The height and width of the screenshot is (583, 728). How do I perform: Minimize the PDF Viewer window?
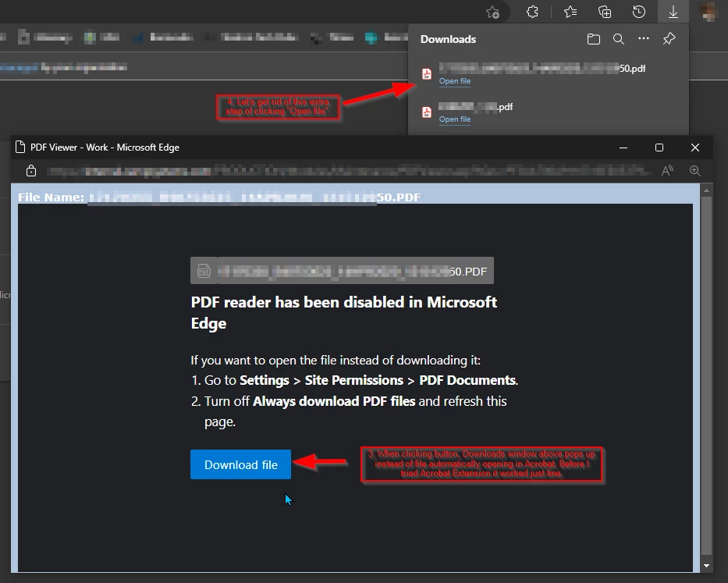623,148
